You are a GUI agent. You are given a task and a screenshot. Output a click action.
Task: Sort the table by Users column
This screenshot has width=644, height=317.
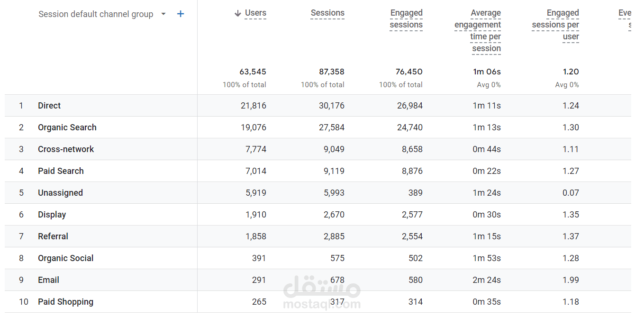pyautogui.click(x=255, y=13)
